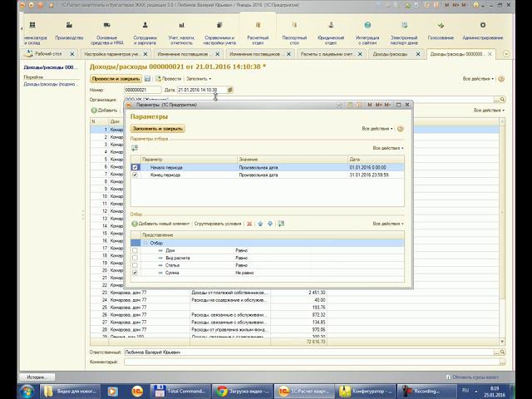
Task: Enable the 'Дом' filter checkbox
Action: 135,250
